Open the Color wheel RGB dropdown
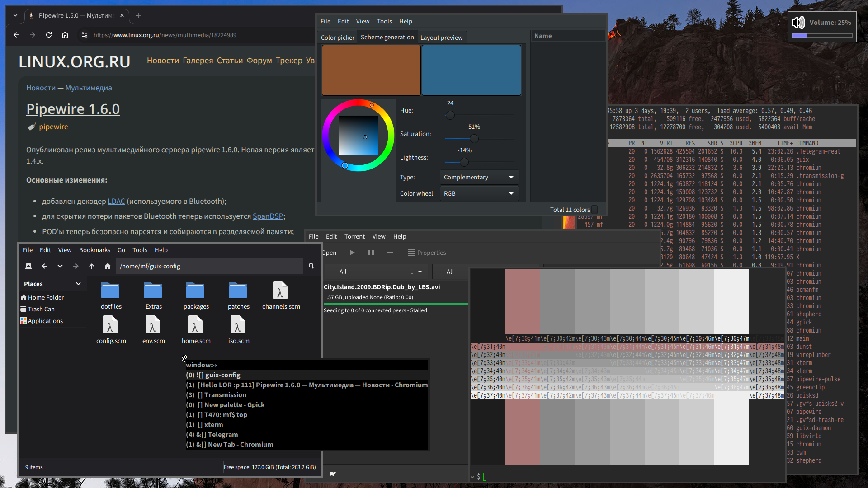 pyautogui.click(x=479, y=193)
